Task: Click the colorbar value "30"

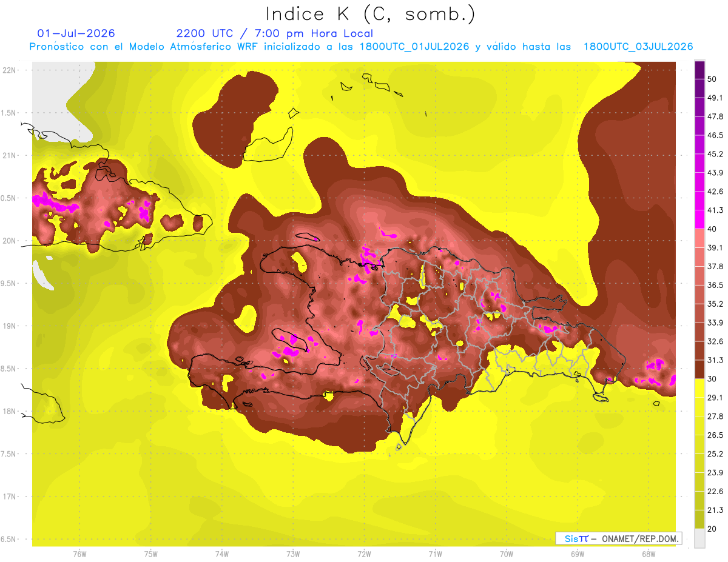Action: (713, 379)
